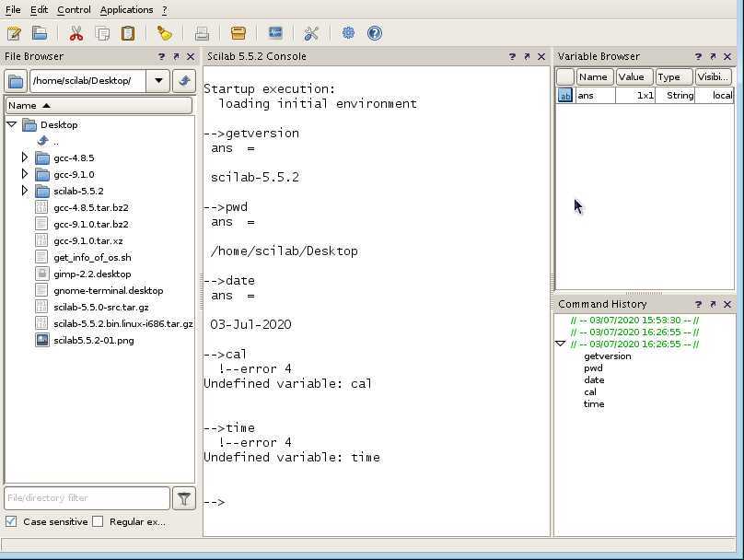
Task: Open the directory path dropdown arrow
Action: tap(158, 81)
